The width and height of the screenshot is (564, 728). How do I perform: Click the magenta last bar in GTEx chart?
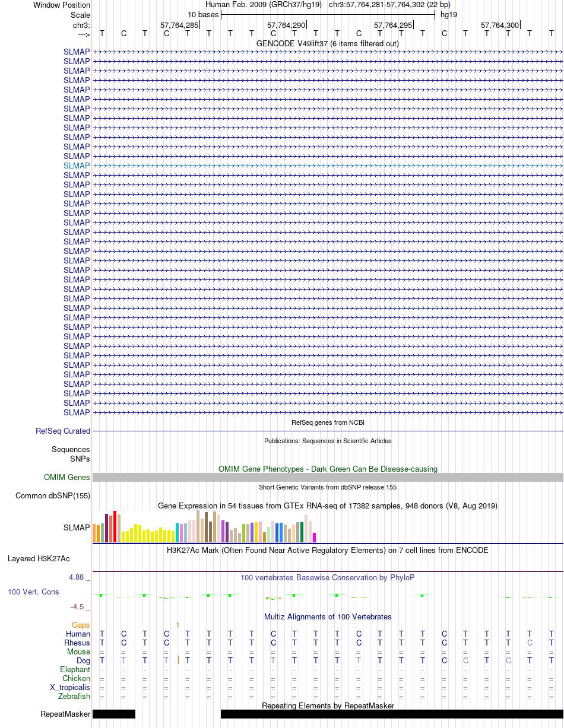[315, 538]
